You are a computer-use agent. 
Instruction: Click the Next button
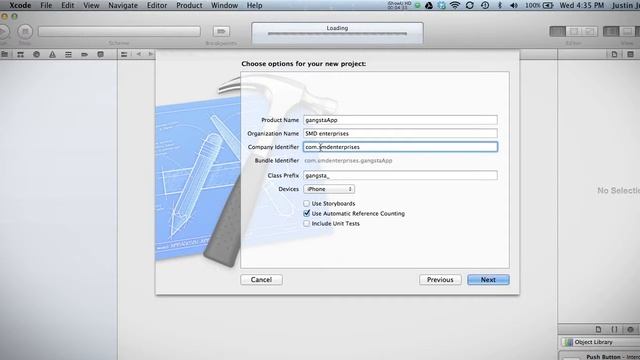[x=488, y=280]
